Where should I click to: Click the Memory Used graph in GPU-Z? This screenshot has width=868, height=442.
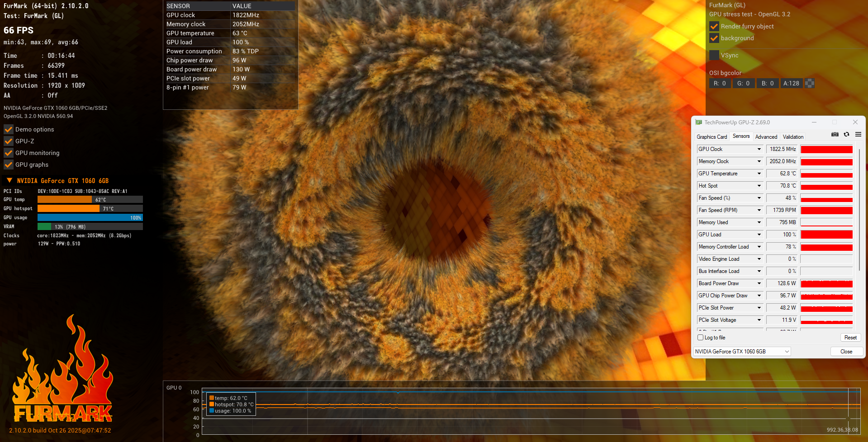(826, 222)
